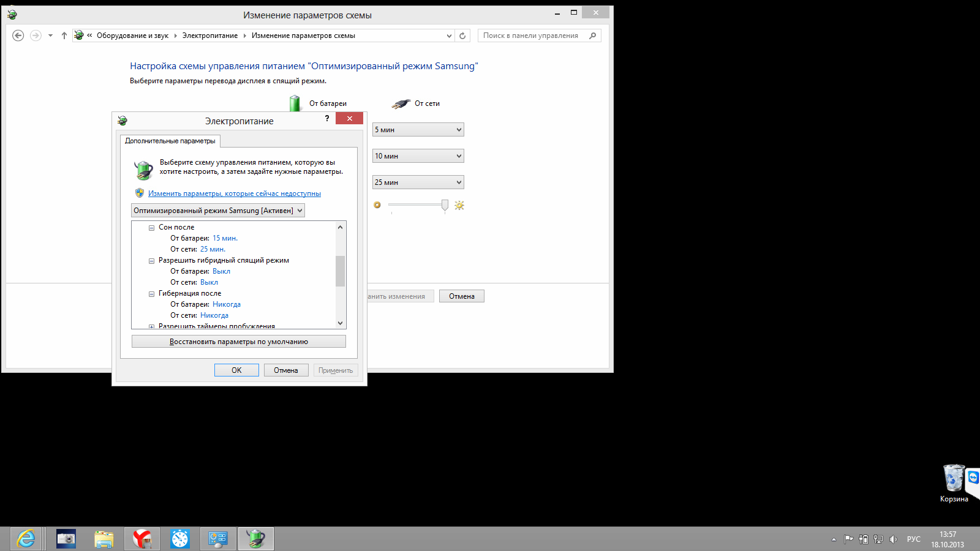The height and width of the screenshot is (551, 980).
Task: Open File Explorer from the taskbar
Action: [104, 539]
